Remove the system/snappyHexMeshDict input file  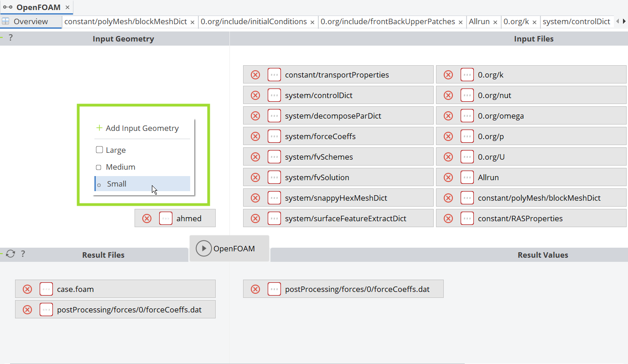click(255, 198)
